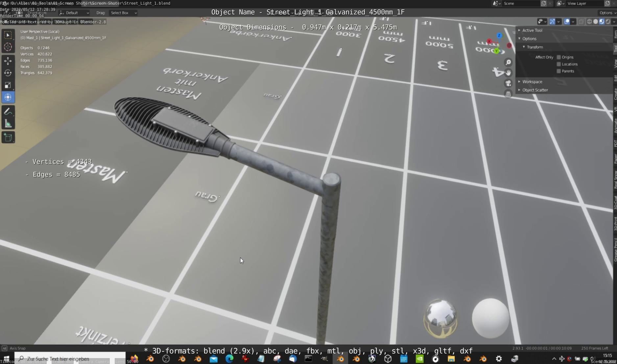617x364 pixels.
Task: Pick the Rotate tool
Action: pos(8,73)
